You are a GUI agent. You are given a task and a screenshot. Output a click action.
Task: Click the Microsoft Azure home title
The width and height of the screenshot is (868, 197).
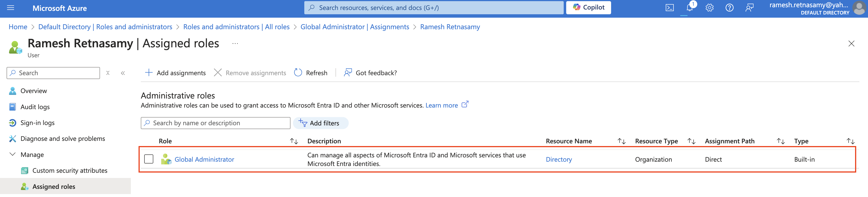[x=60, y=8]
